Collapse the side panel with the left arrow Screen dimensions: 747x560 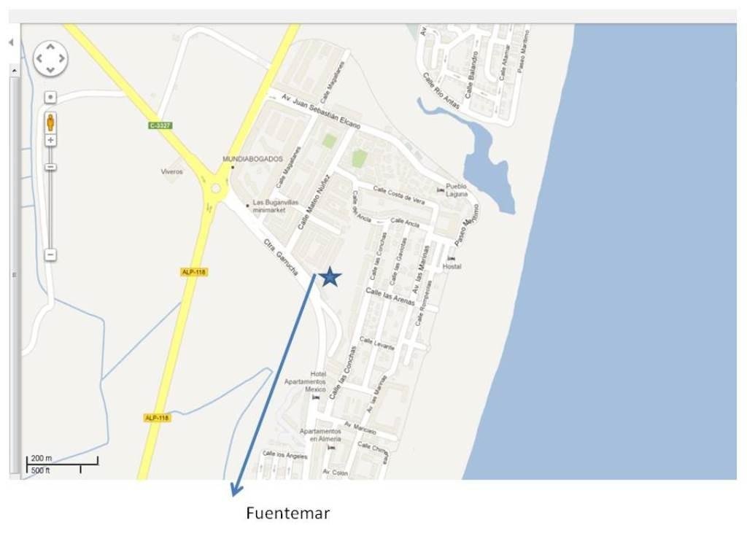click(x=11, y=43)
